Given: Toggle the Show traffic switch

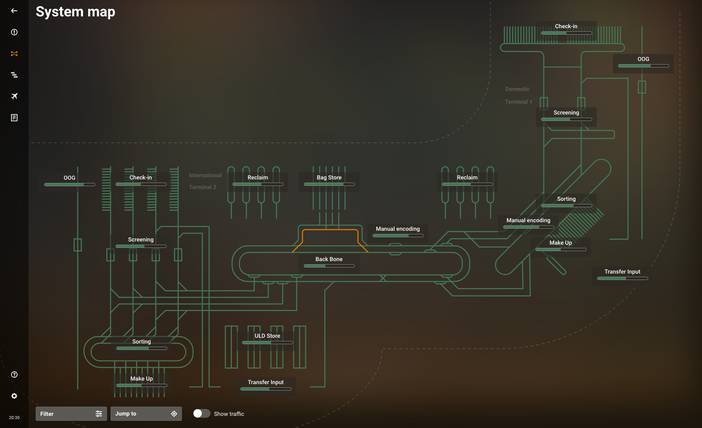Looking at the screenshot, I should (201, 414).
